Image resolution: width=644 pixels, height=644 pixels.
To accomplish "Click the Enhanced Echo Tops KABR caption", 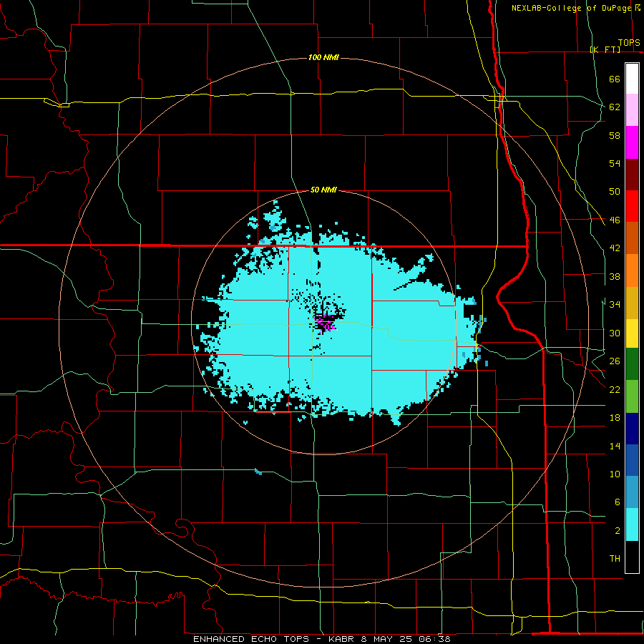I will pyautogui.click(x=321, y=639).
